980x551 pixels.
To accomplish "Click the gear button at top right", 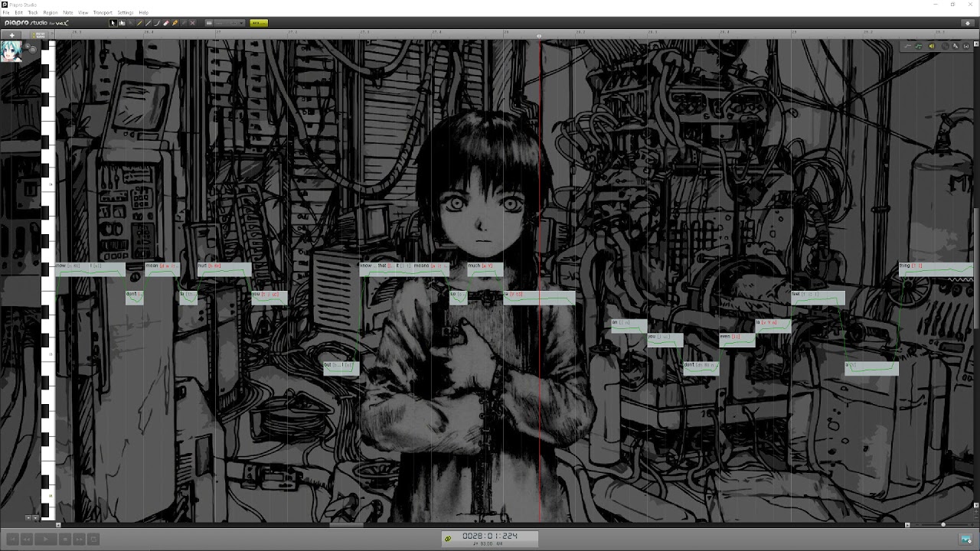I will pos(968,23).
